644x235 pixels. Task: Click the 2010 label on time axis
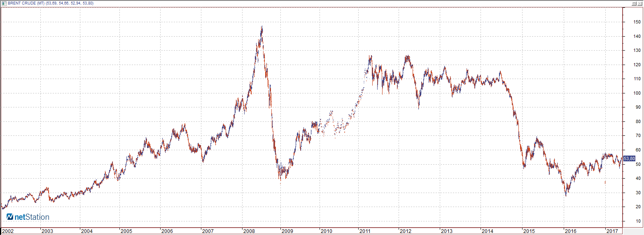tap(326, 231)
